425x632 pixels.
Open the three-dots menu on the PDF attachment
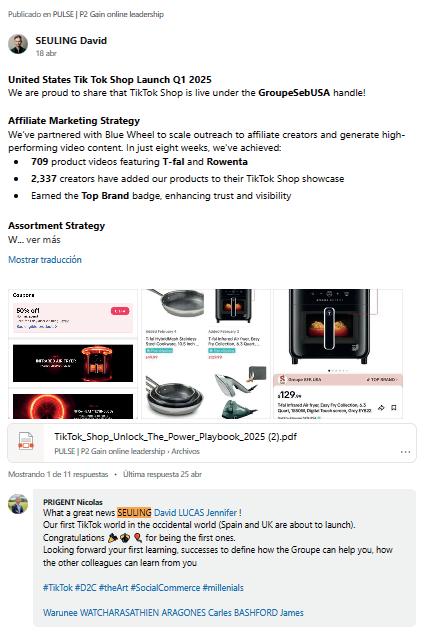[x=405, y=452]
